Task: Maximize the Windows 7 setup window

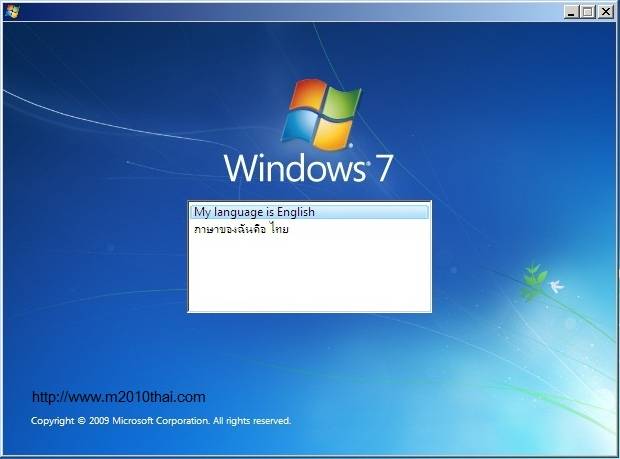Action: tap(588, 12)
